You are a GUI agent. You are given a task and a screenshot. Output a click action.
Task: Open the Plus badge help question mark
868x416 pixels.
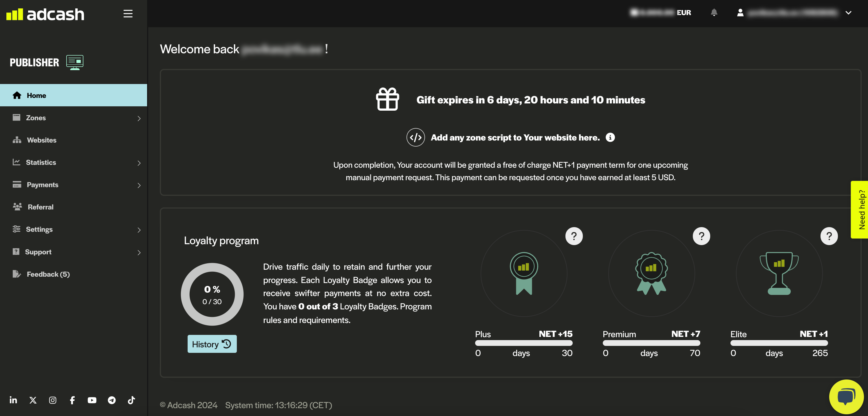click(x=574, y=236)
